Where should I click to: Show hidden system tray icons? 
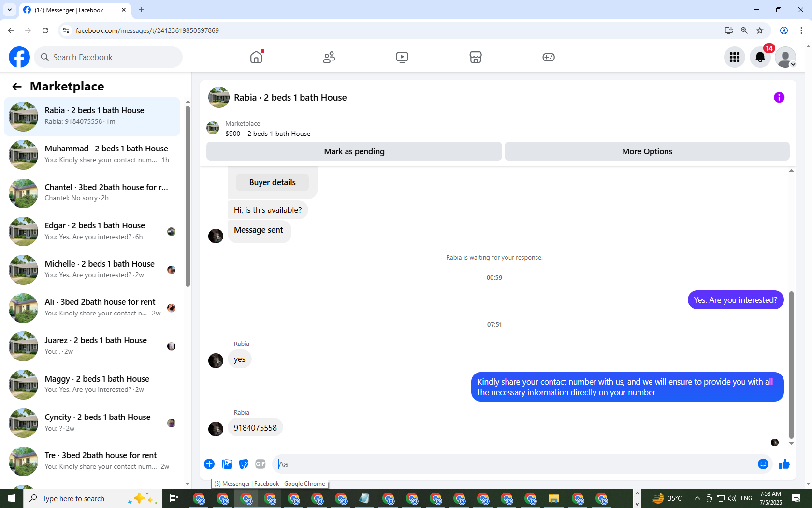697,498
